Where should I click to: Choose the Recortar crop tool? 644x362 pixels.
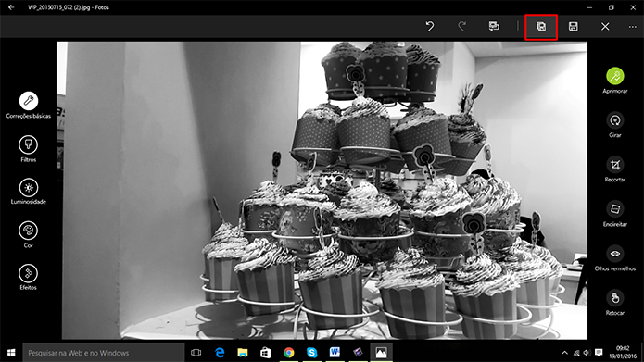(x=615, y=169)
